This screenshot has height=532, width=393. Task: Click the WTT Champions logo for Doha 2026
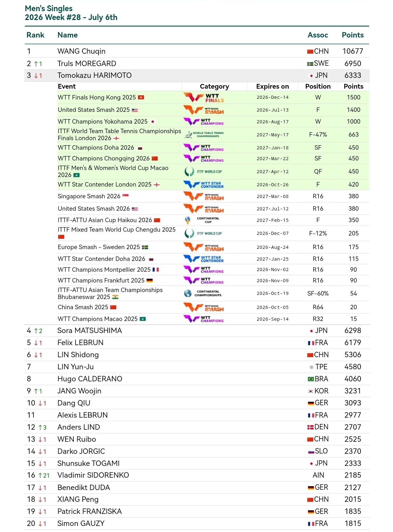(204, 148)
